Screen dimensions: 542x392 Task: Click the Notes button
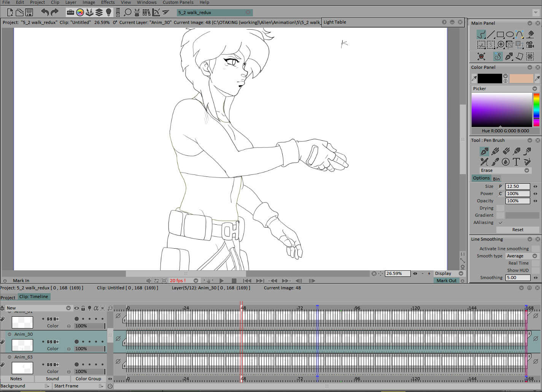pos(16,379)
